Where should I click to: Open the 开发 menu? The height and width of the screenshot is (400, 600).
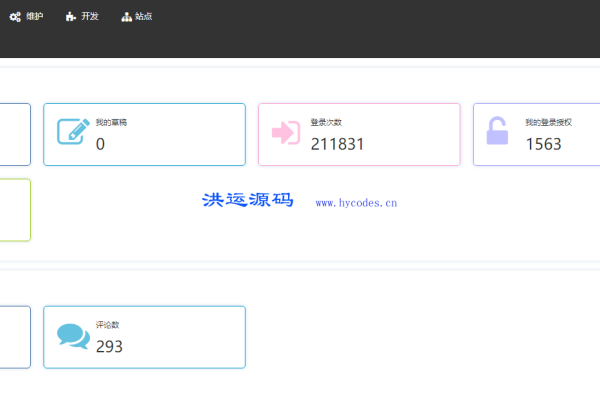coord(90,17)
